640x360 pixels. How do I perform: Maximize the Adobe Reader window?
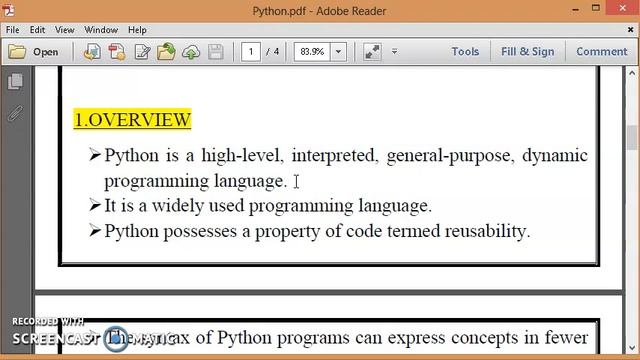tap(596, 8)
